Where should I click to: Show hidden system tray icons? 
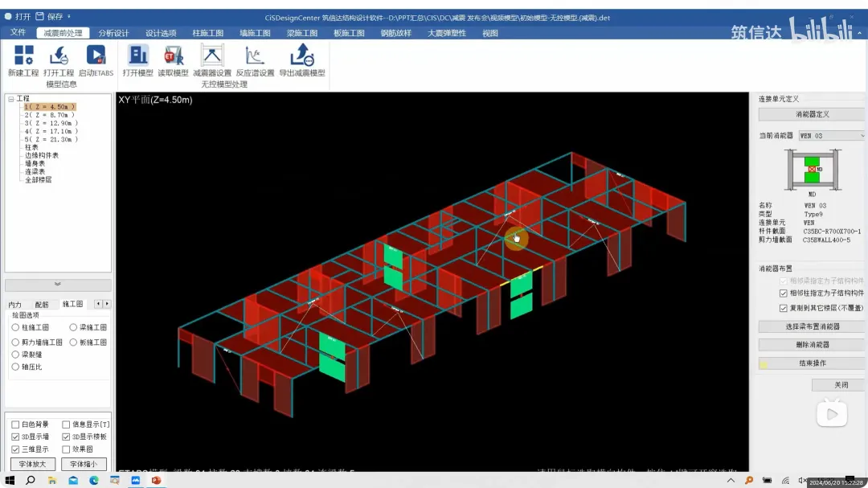point(731,480)
